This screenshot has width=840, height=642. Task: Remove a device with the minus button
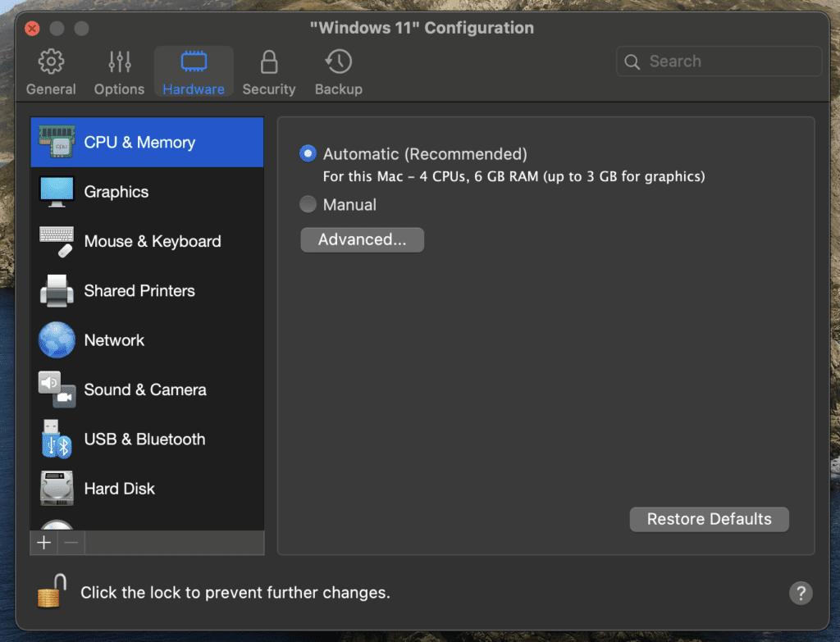coord(71,543)
